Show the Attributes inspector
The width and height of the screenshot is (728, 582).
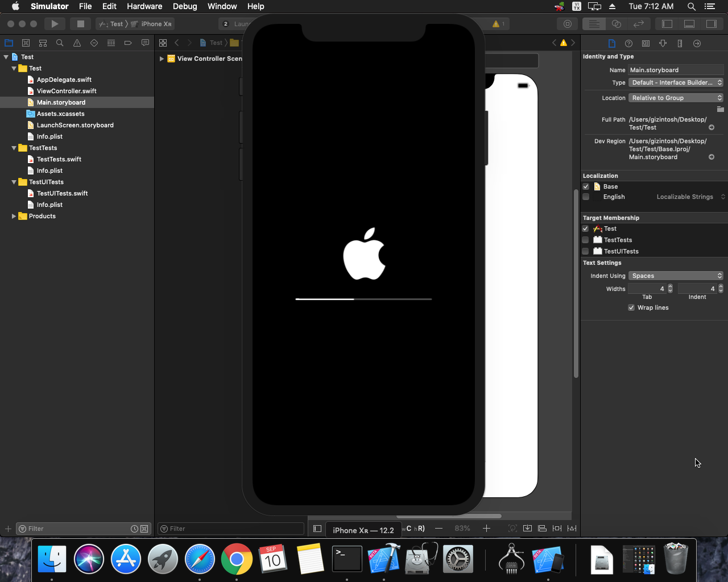coord(663,43)
